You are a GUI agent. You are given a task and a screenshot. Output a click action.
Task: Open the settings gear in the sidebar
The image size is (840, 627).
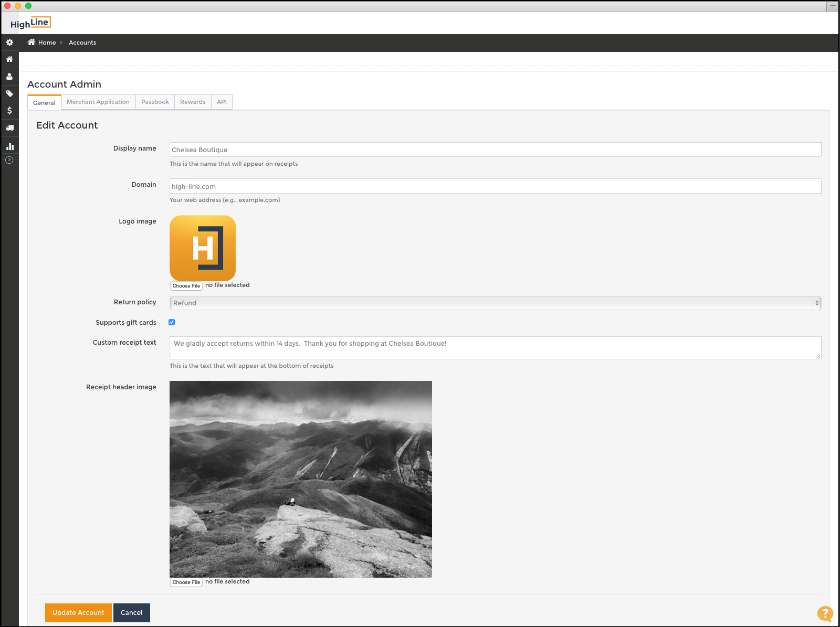(x=9, y=42)
